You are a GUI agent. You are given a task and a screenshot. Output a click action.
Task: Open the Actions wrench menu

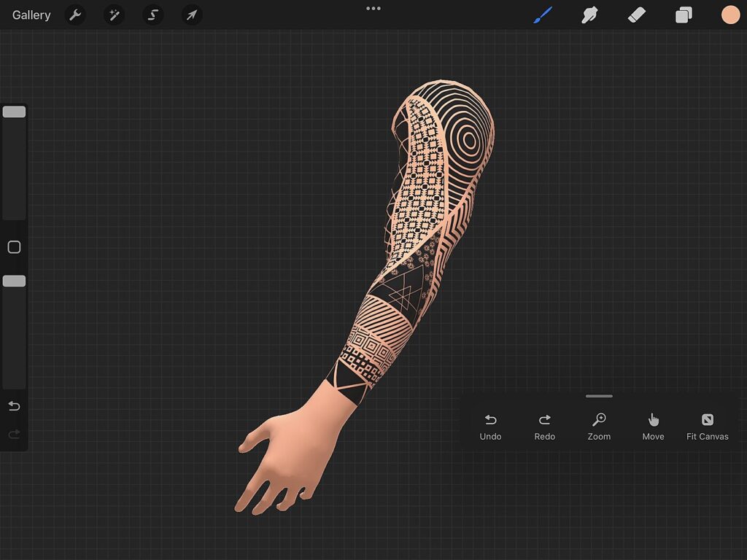75,15
